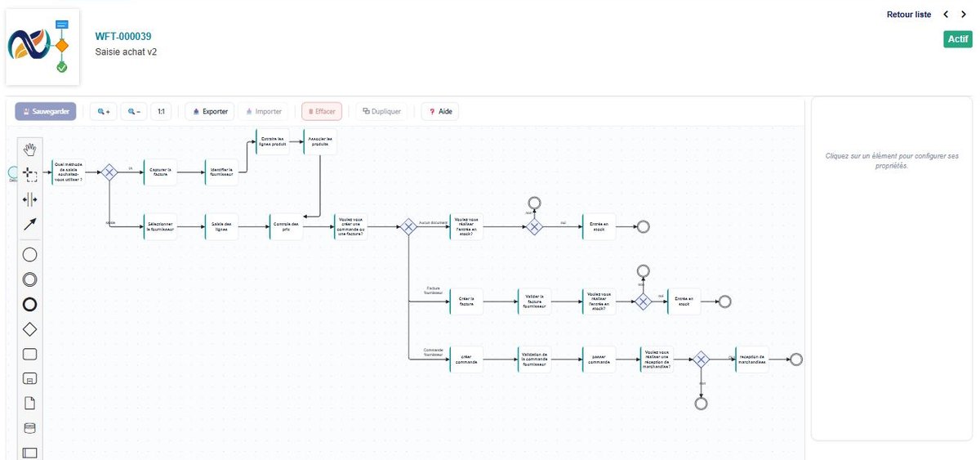Select the 'réception de marchandises' task
Screen dimensions: 980x460
pos(752,359)
